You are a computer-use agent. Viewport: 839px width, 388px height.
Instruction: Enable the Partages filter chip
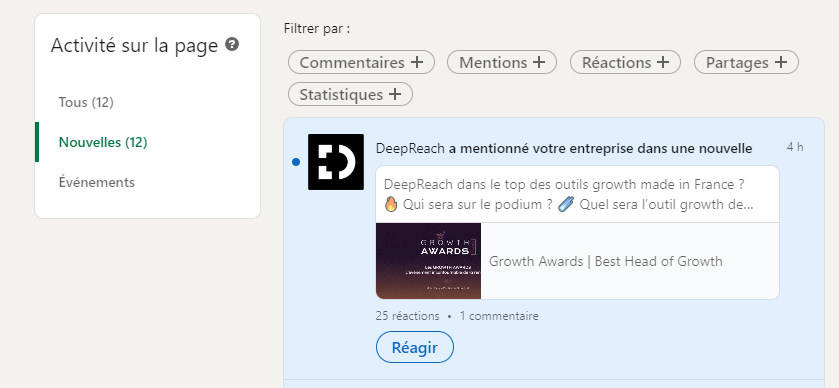[x=746, y=62]
